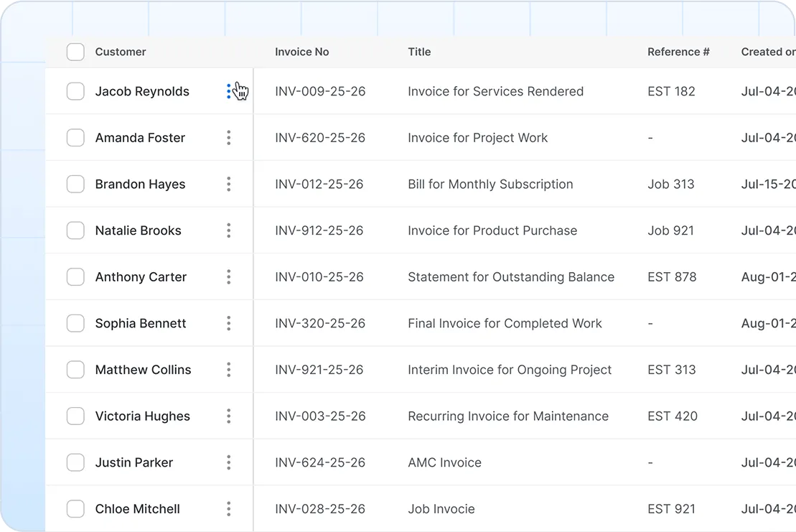Click reference EST 420
This screenshot has width=796, height=532.
[672, 416]
